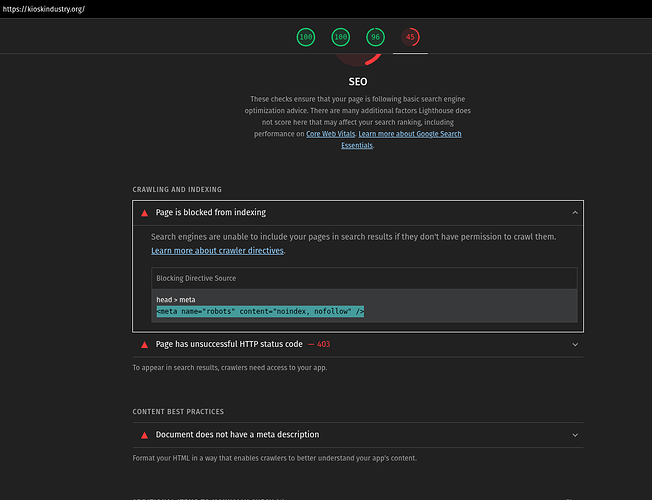Click the Page is blocked from indexing title
The width and height of the screenshot is (652, 500).
click(211, 212)
